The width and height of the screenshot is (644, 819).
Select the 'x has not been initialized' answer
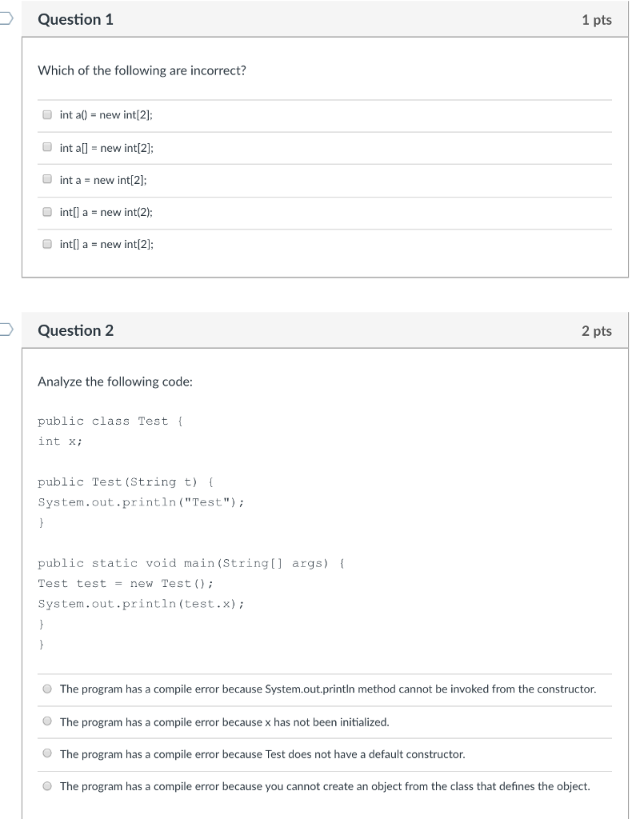[x=48, y=721]
